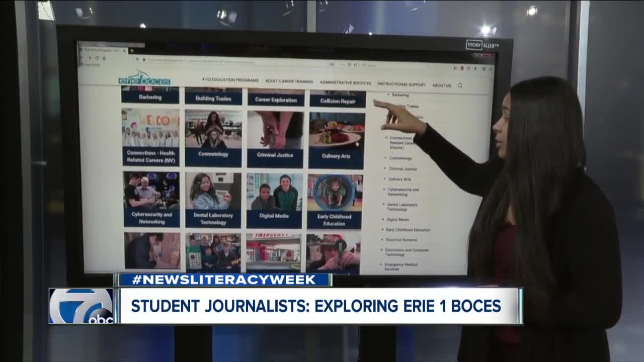Open Electrical Systems sidebar link
Screen dimensions: 644x362
[x=401, y=240]
